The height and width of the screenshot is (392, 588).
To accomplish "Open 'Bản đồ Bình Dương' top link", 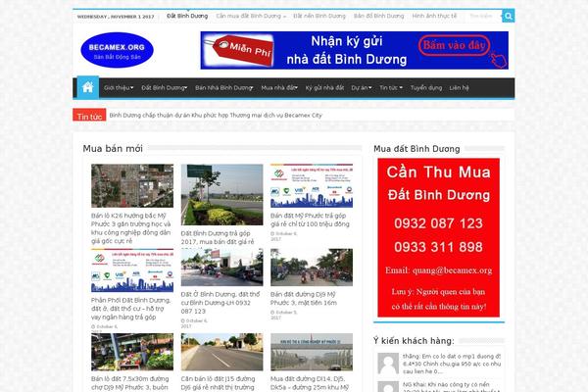I will [x=378, y=16].
